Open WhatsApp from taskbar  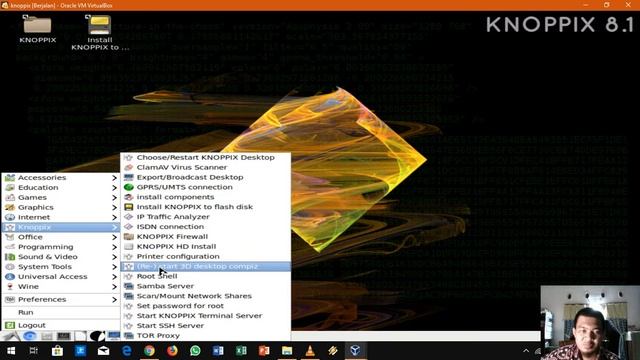pyautogui.click(x=195, y=351)
